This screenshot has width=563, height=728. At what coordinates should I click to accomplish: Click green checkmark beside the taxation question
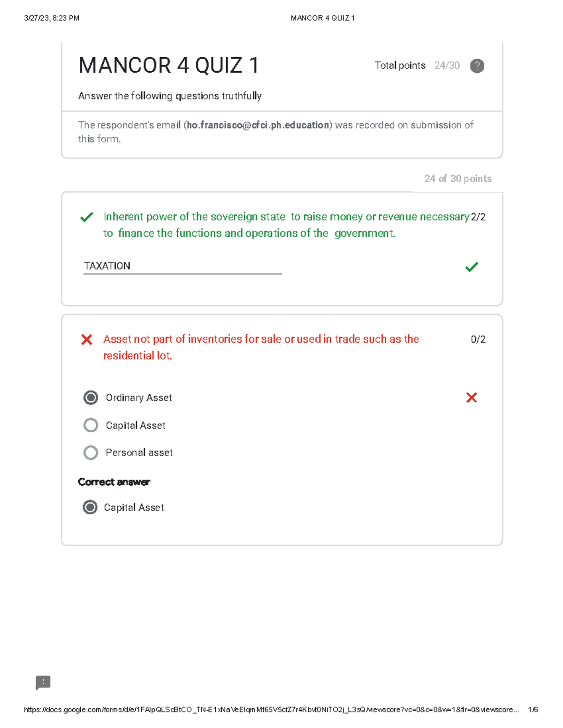[87, 217]
